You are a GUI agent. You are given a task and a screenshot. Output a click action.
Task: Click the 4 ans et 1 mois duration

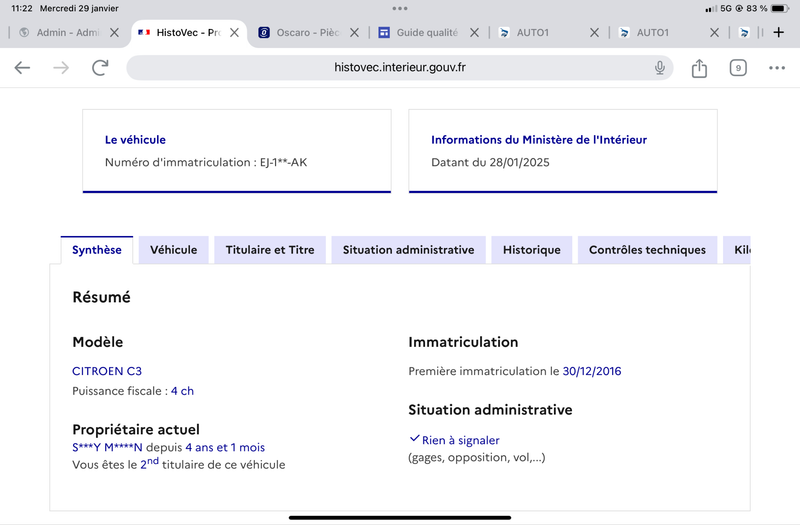225,447
